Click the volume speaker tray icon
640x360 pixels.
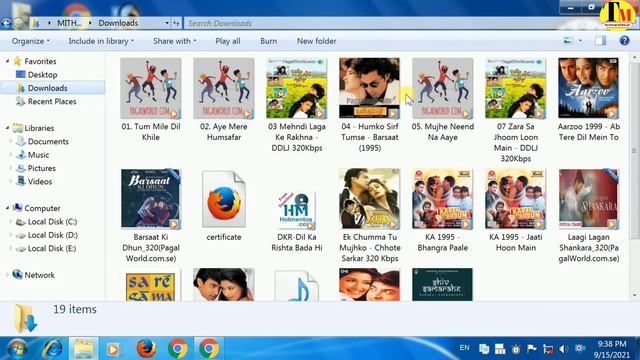(564, 349)
